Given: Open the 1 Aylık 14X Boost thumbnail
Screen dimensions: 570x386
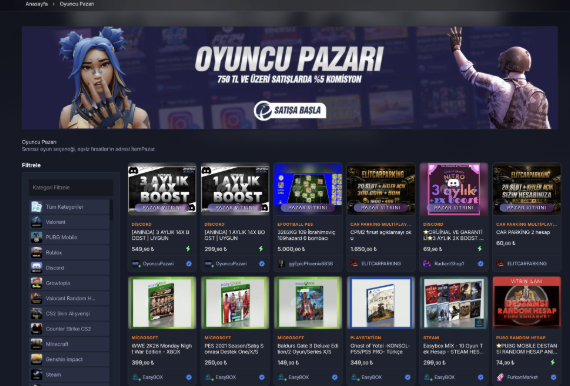Looking at the screenshot, I should (x=235, y=189).
